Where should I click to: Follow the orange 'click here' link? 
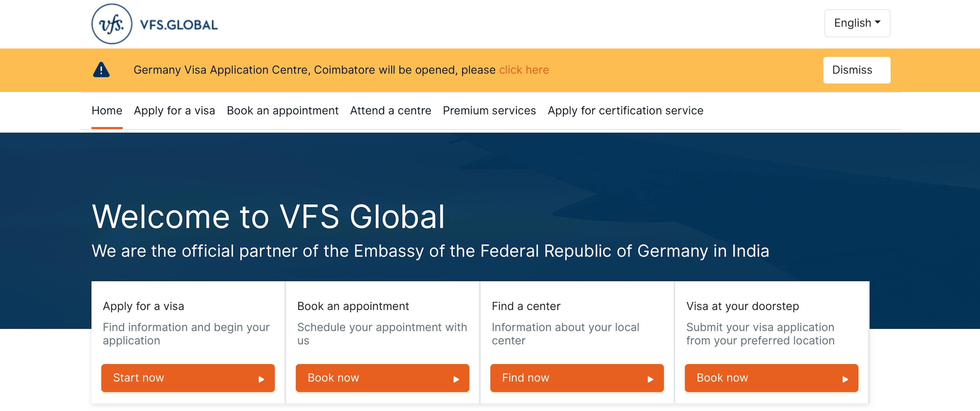click(524, 70)
